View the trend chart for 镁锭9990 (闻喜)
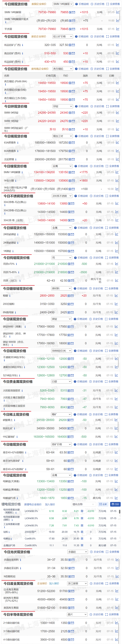This screenshot has height=644, width=122. 116,327
